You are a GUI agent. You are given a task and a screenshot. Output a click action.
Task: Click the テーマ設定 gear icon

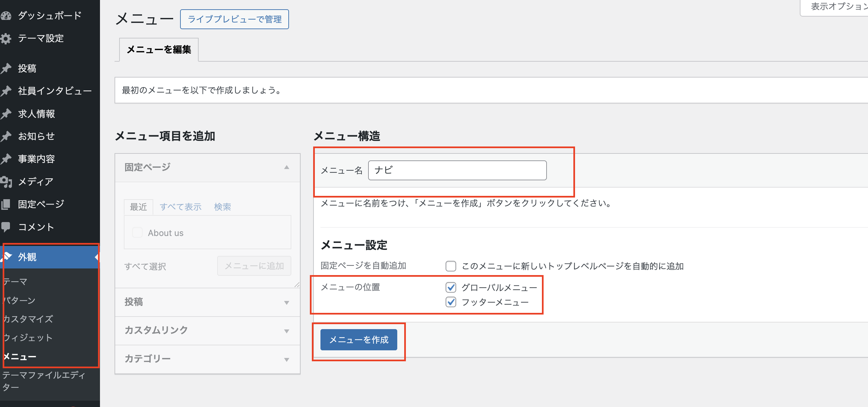point(6,38)
